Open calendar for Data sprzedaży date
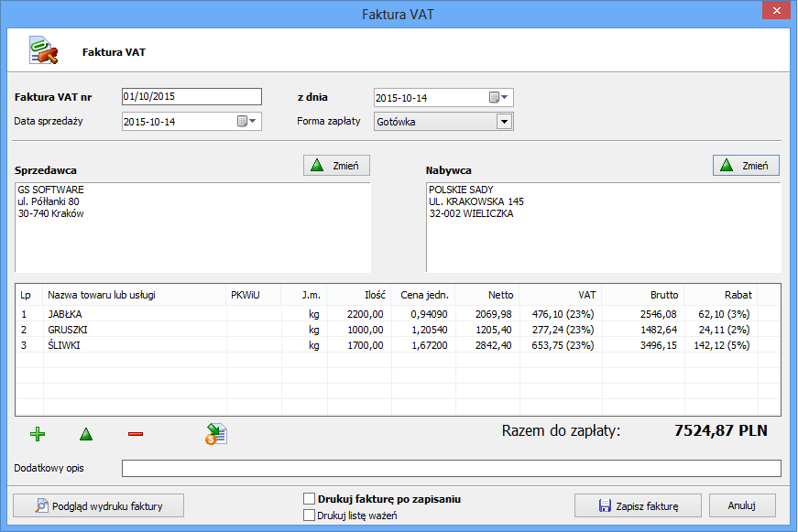This screenshot has width=798, height=532. (x=247, y=121)
